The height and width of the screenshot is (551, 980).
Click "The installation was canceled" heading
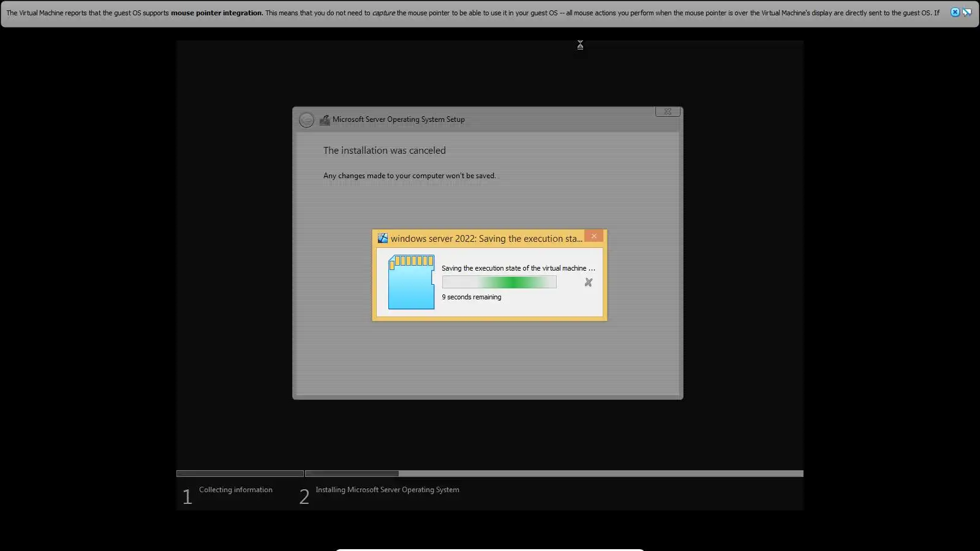385,151
